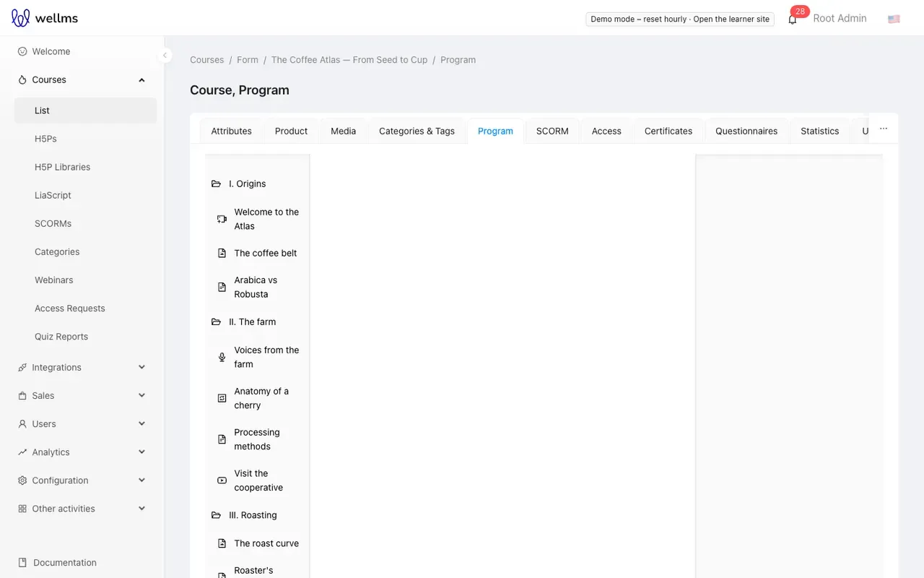Click the Sales bag icon
This screenshot has width=924, height=578.
tap(22, 395)
